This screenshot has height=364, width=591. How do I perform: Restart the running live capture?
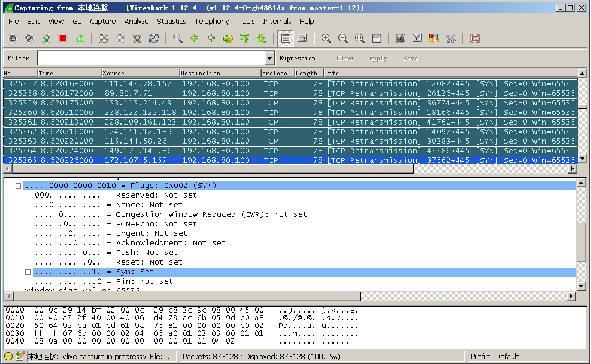click(x=80, y=38)
